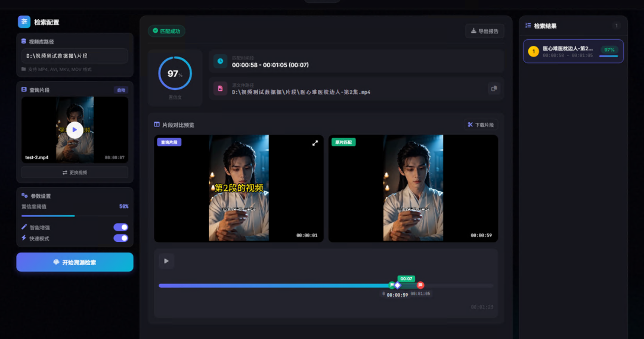The image size is (644, 339).
Task: Click the expand icon on query clip preview
Action: coord(315,143)
